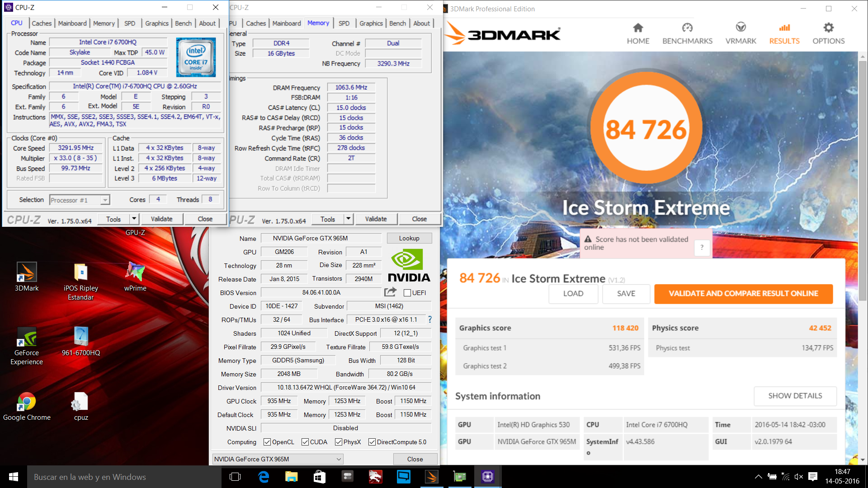The image size is (868, 488).
Task: Switch to the SPD tab in front CPU-Z
Action: [x=130, y=23]
